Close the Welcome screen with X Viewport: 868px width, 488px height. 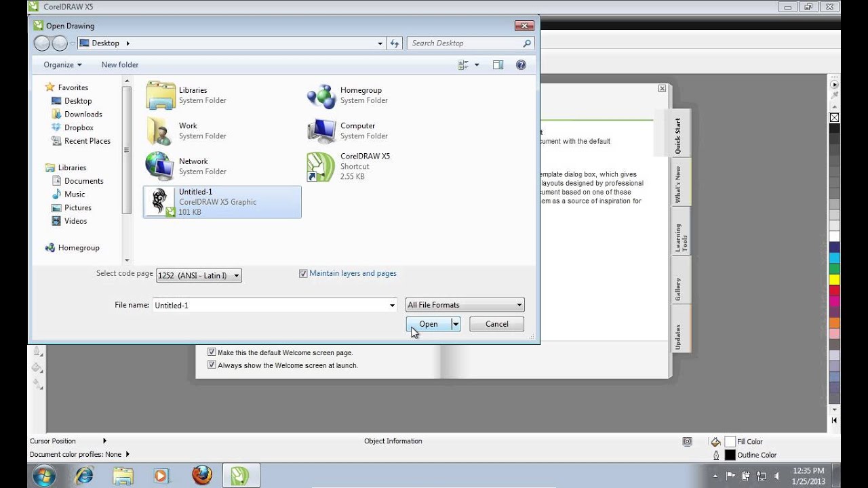(x=662, y=89)
